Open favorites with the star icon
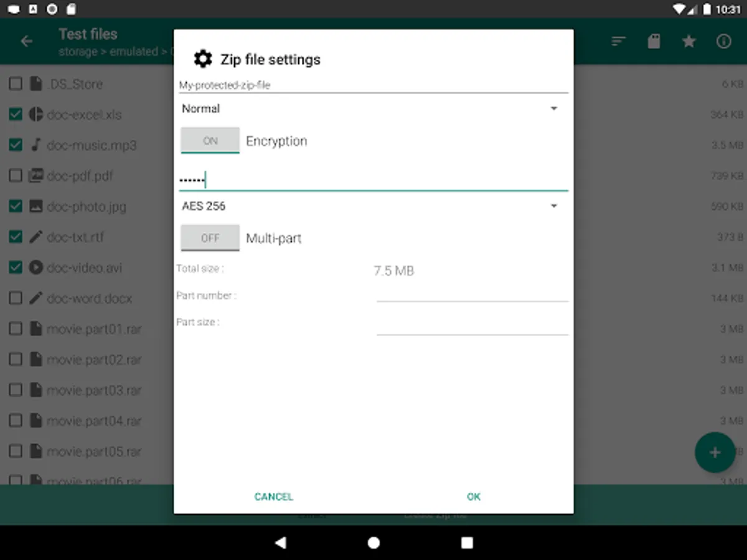This screenshot has width=747, height=560. [688, 42]
